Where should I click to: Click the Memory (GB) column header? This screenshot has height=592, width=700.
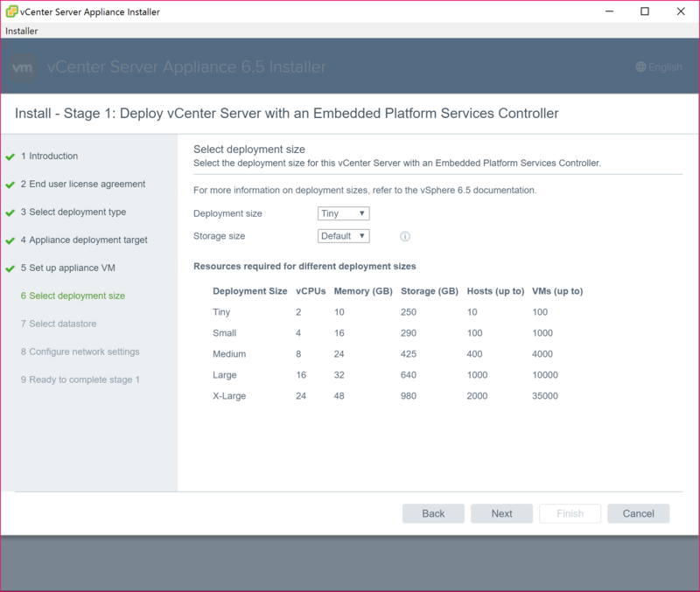click(363, 291)
